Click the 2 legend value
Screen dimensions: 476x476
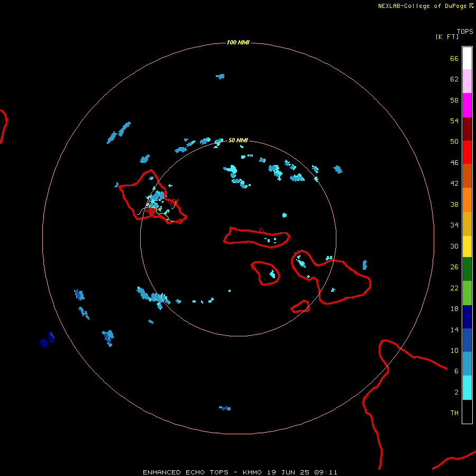point(456,392)
